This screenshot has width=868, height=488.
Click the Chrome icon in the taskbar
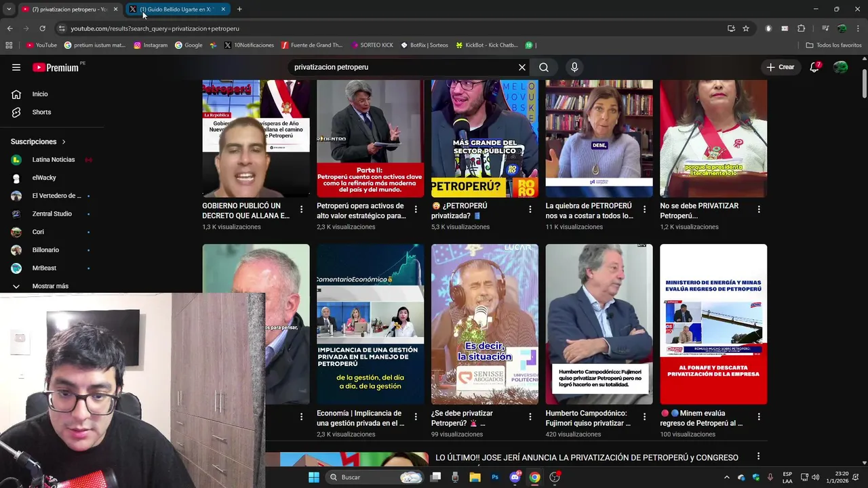(x=535, y=477)
